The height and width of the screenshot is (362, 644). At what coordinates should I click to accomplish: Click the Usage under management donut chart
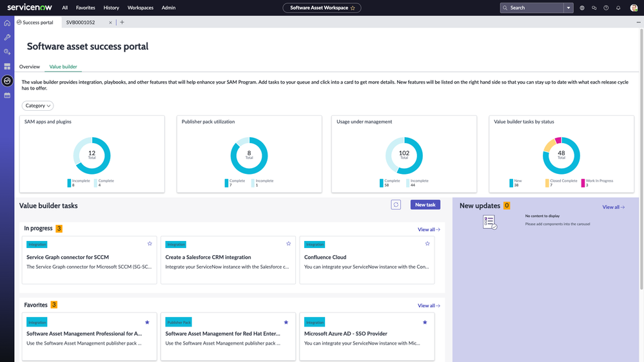click(x=404, y=155)
